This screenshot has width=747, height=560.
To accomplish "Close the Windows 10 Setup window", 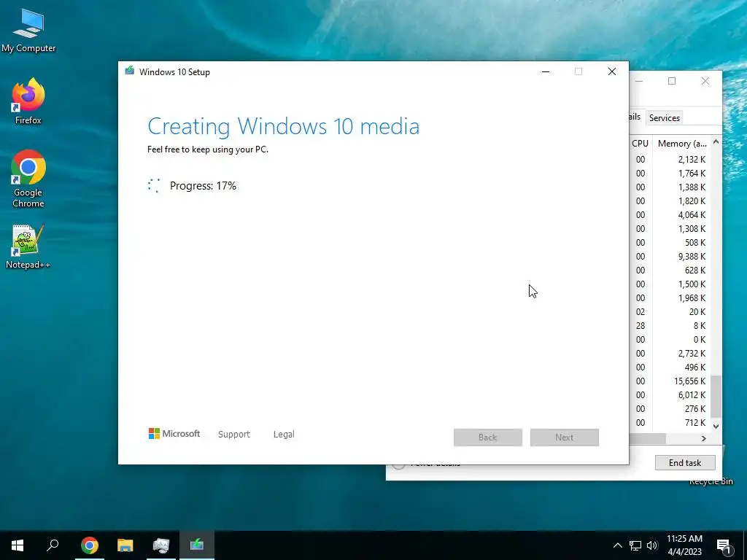I will point(612,72).
